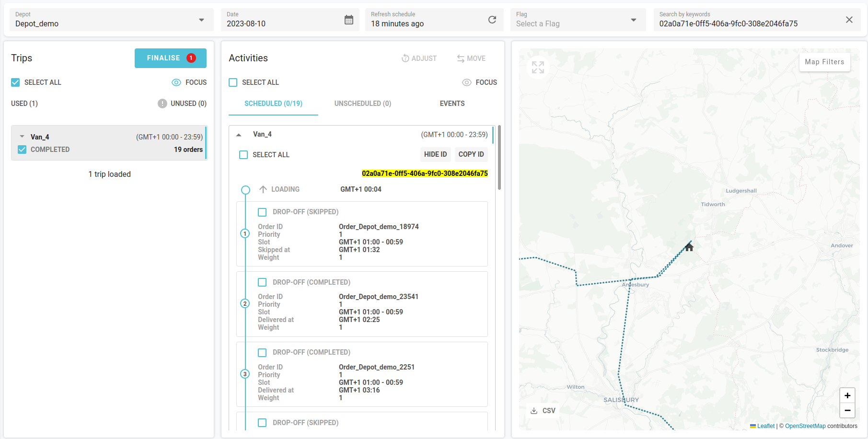Toggle Trips panel Focus eye icon
The image size is (868, 439).
coord(176,82)
